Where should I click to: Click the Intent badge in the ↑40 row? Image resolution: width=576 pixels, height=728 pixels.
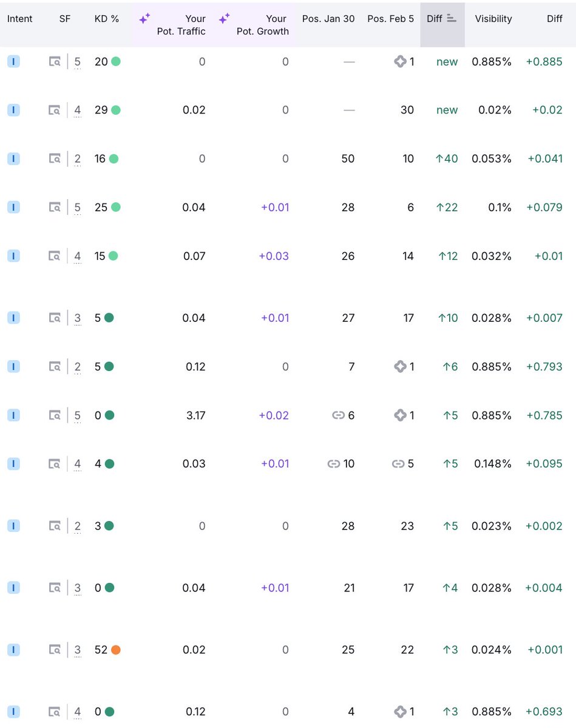click(x=13, y=159)
